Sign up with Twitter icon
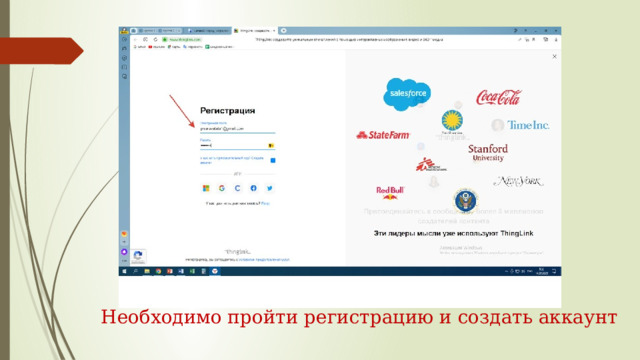This screenshot has width=640, height=360. coord(269,188)
